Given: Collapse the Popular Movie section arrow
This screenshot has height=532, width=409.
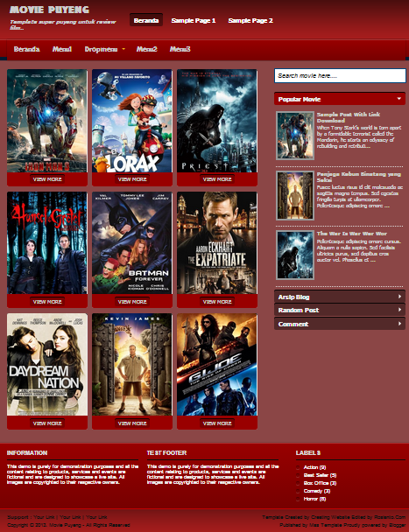Looking at the screenshot, I should point(399,99).
